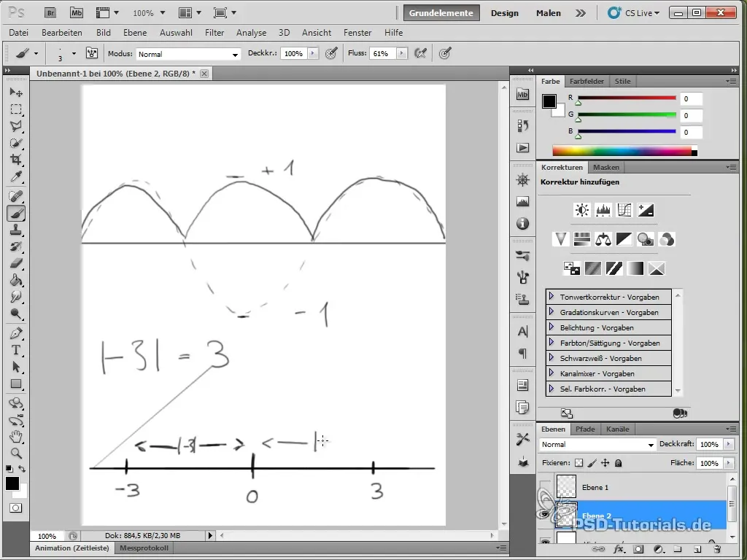Expand Tonwertkorrektur - Vorgaben presets
The width and height of the screenshot is (747, 560).
click(551, 296)
